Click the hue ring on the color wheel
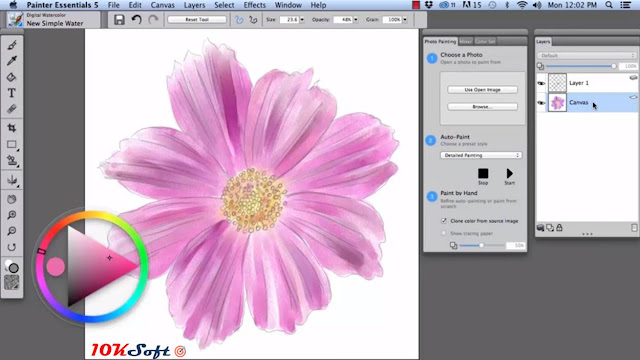Image resolution: width=640 pixels, height=360 pixels. point(92,215)
